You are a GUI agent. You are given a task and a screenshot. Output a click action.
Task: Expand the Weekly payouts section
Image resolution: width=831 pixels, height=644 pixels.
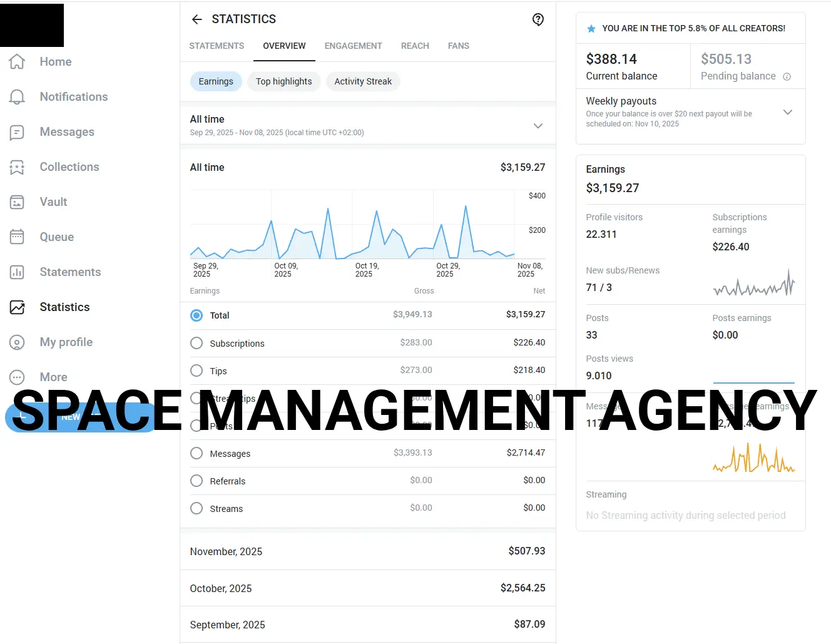click(787, 112)
